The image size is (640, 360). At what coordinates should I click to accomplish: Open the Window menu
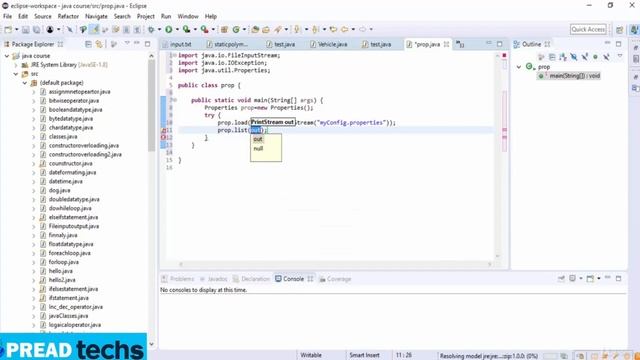188,16
